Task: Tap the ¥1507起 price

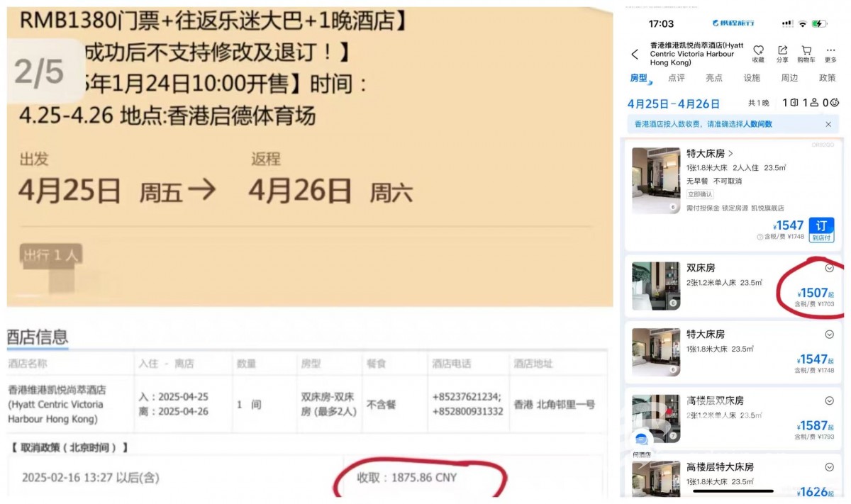Action: 816,293
